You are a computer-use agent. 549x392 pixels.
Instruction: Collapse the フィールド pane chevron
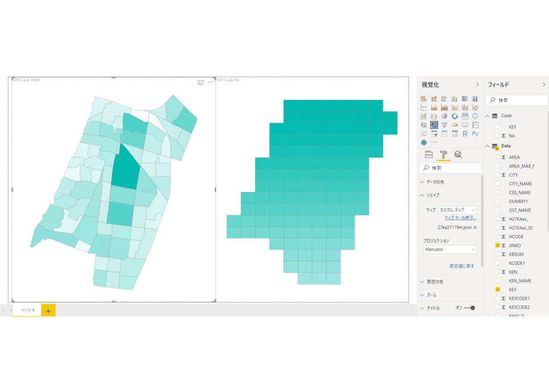(544, 85)
